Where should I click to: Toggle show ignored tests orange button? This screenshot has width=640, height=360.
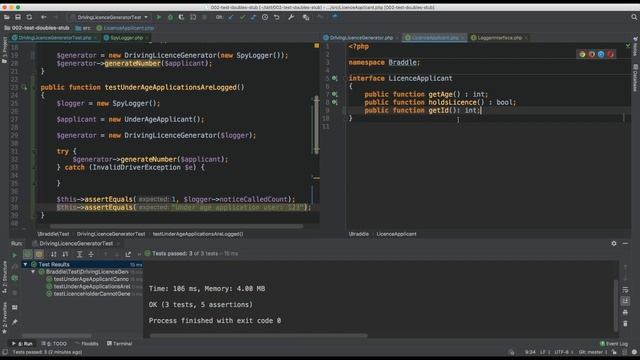coord(39,254)
